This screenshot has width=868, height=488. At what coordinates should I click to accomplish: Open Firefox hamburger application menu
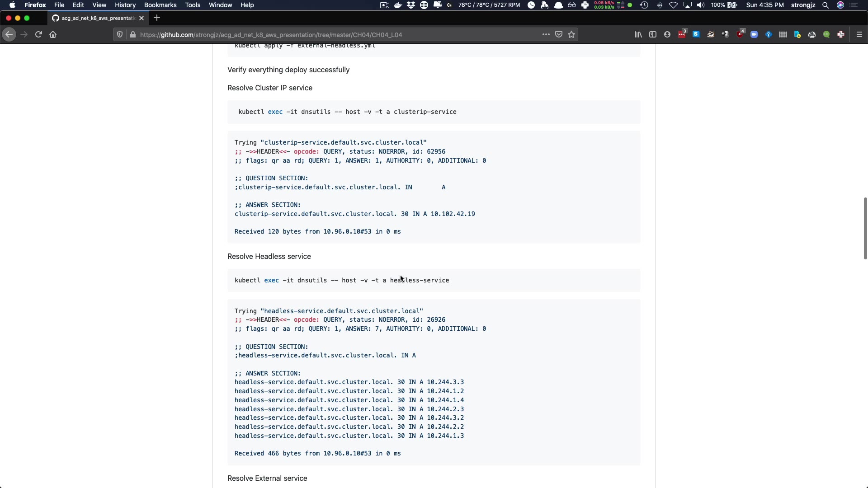pyautogui.click(x=859, y=34)
